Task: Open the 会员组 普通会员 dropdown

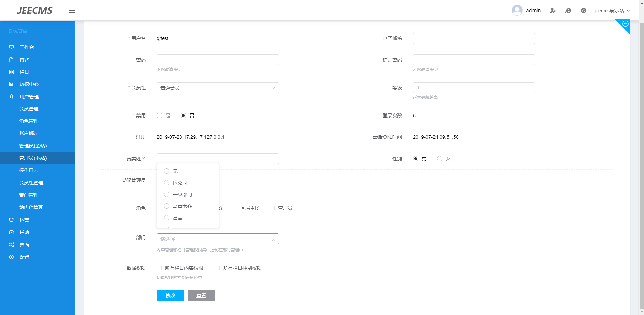Action: [x=218, y=88]
